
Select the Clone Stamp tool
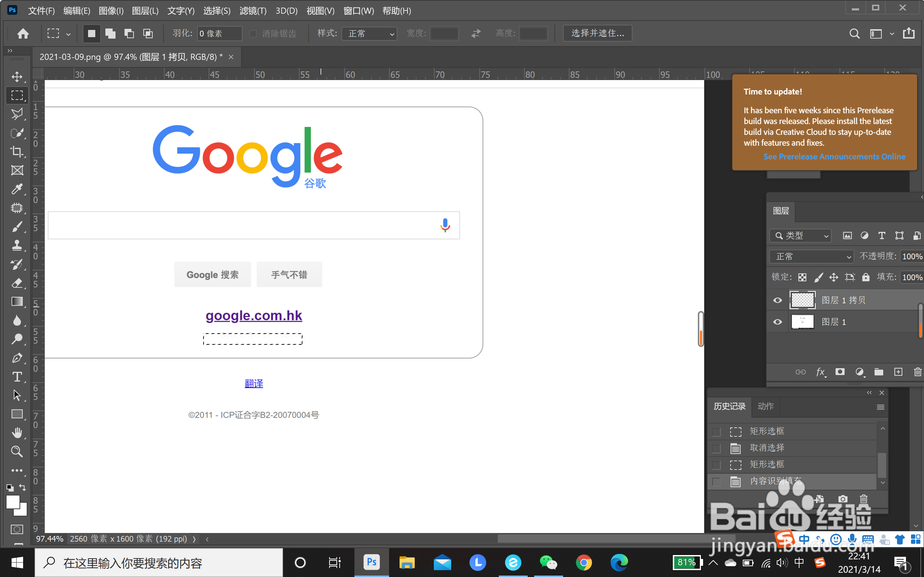point(17,245)
